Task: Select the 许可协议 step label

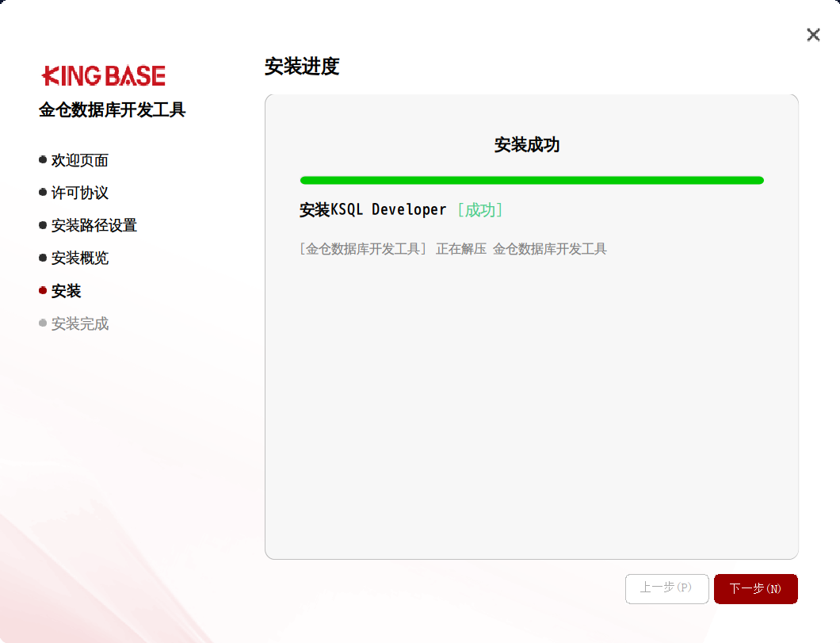Action: click(x=80, y=193)
